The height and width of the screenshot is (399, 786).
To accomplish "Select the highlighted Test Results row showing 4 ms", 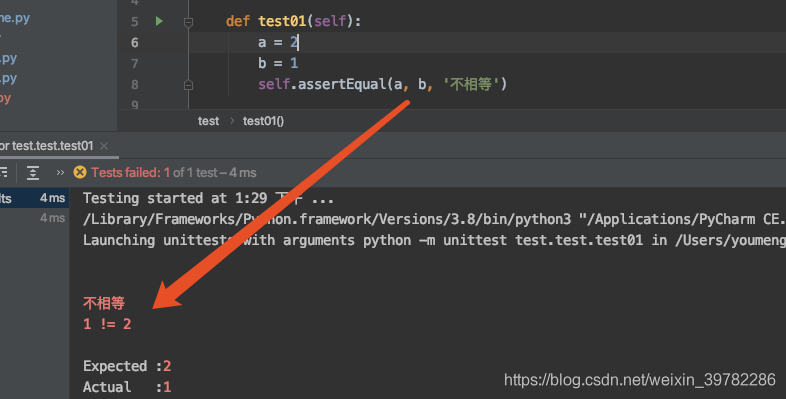I will click(x=34, y=198).
